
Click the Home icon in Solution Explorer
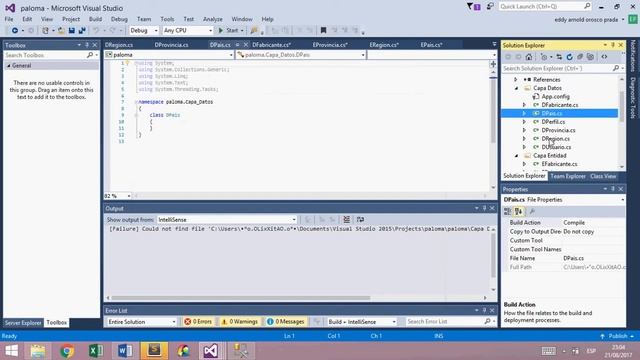[529, 57]
